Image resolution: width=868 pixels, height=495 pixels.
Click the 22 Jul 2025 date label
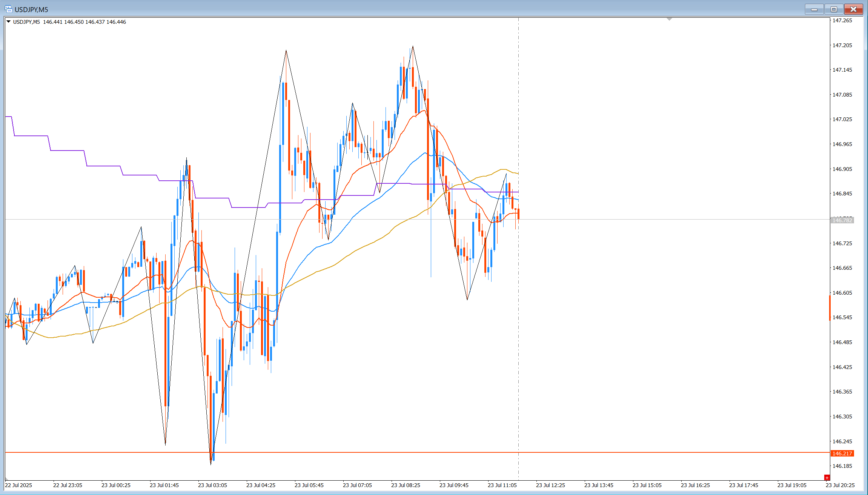[x=18, y=485]
